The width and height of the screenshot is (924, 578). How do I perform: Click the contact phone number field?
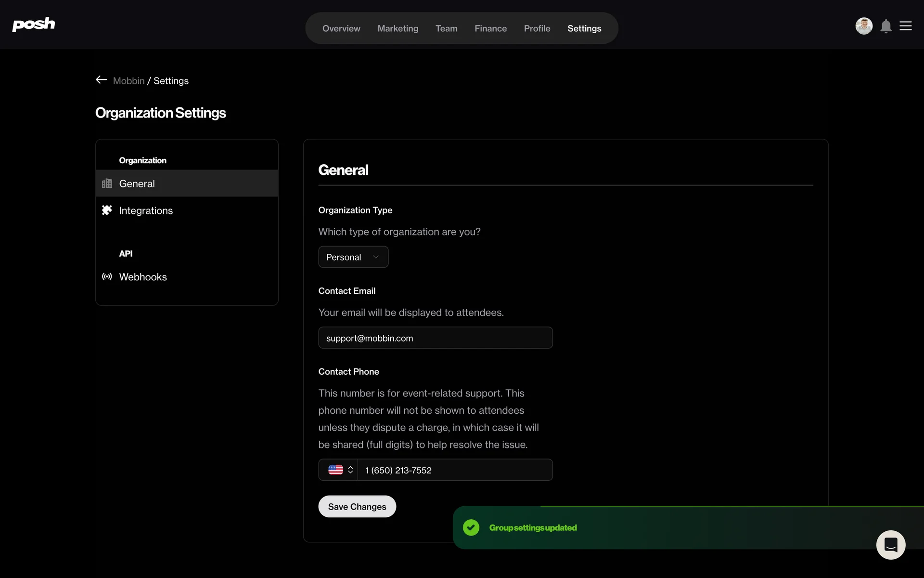pyautogui.click(x=454, y=470)
